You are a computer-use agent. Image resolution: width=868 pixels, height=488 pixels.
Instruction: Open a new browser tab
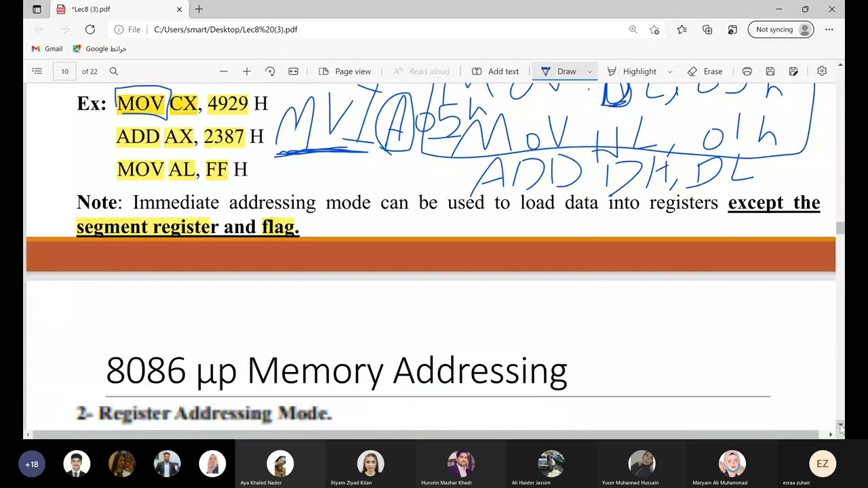[x=199, y=9]
